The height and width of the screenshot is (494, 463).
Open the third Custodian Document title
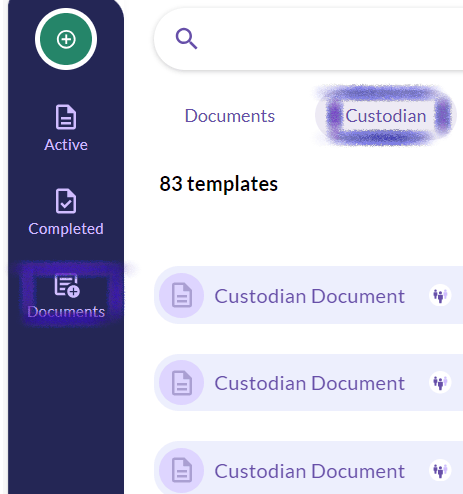pos(309,471)
